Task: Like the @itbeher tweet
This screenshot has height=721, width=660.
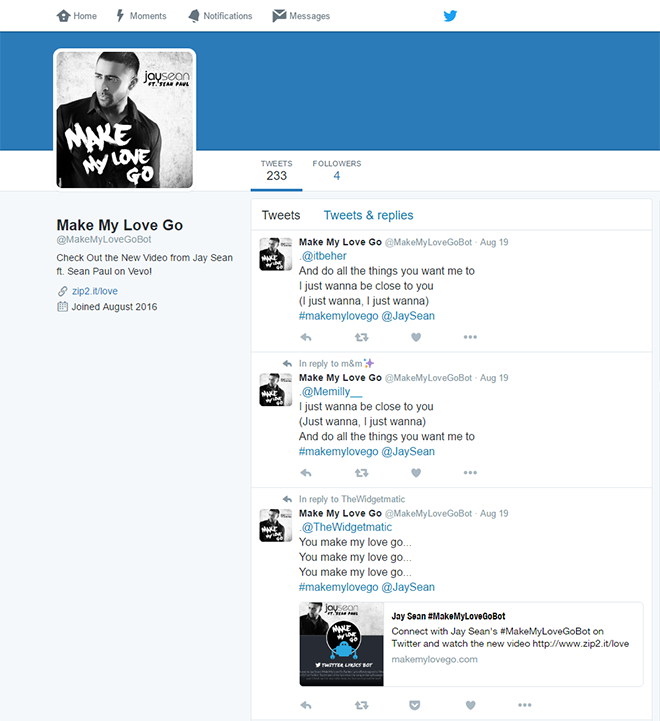Action: point(416,338)
